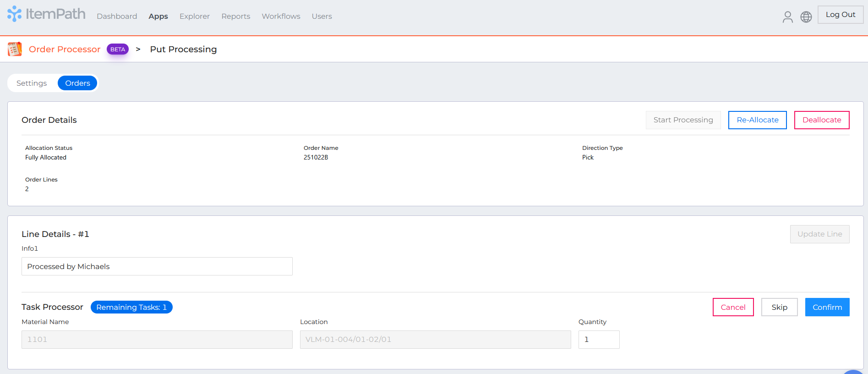This screenshot has height=374, width=868.
Task: Go to the Explorer page
Action: (194, 16)
